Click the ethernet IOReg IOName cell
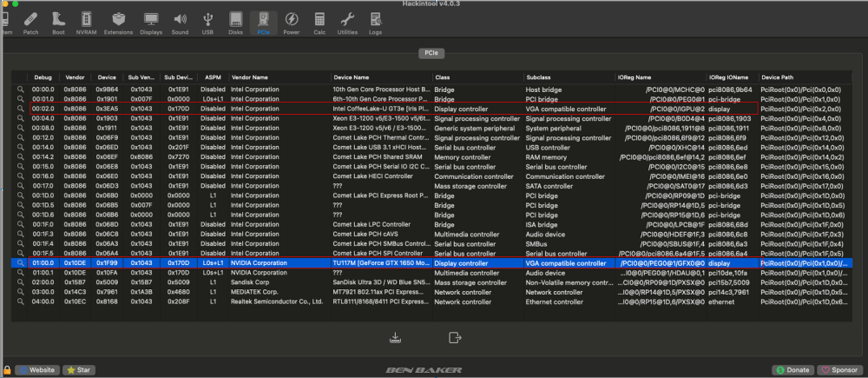The width and height of the screenshot is (868, 378). [721, 302]
